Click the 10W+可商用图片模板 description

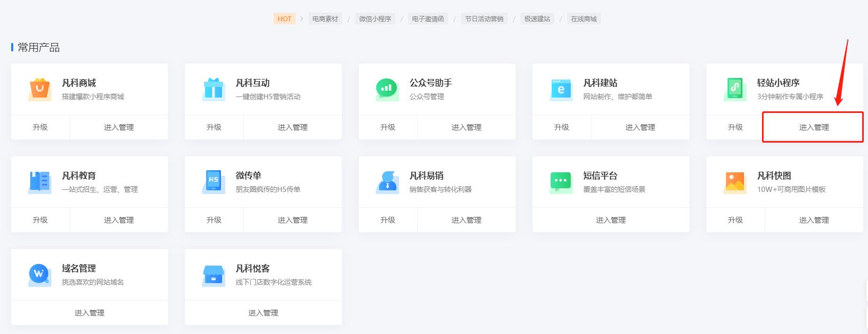coord(791,189)
